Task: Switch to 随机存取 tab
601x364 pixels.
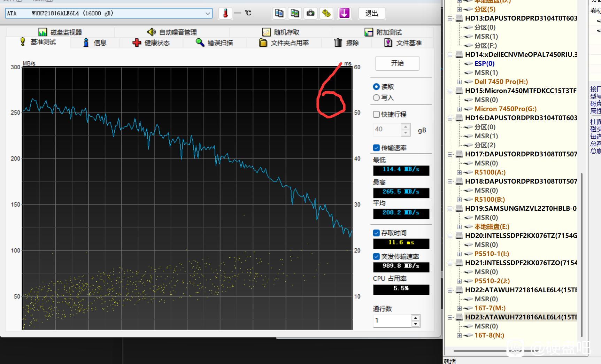Action: point(280,32)
